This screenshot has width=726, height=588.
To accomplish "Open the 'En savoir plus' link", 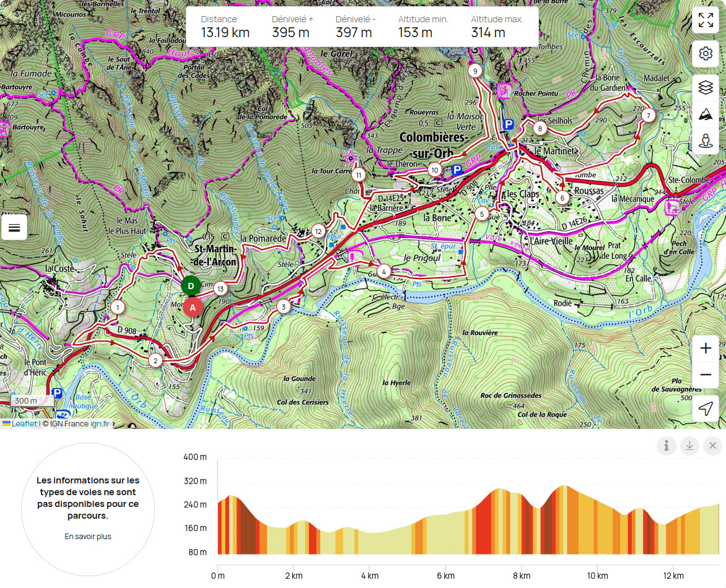I will tap(88, 537).
